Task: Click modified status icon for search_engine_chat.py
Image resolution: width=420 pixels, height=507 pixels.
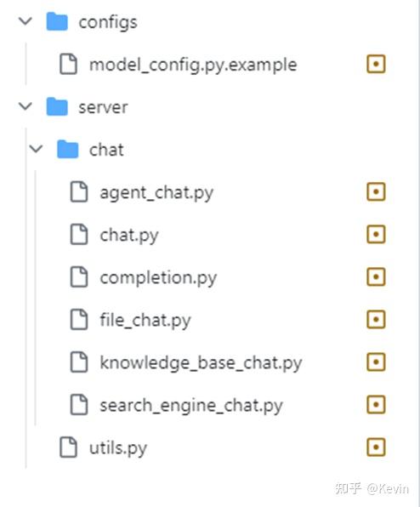Action: tap(376, 404)
